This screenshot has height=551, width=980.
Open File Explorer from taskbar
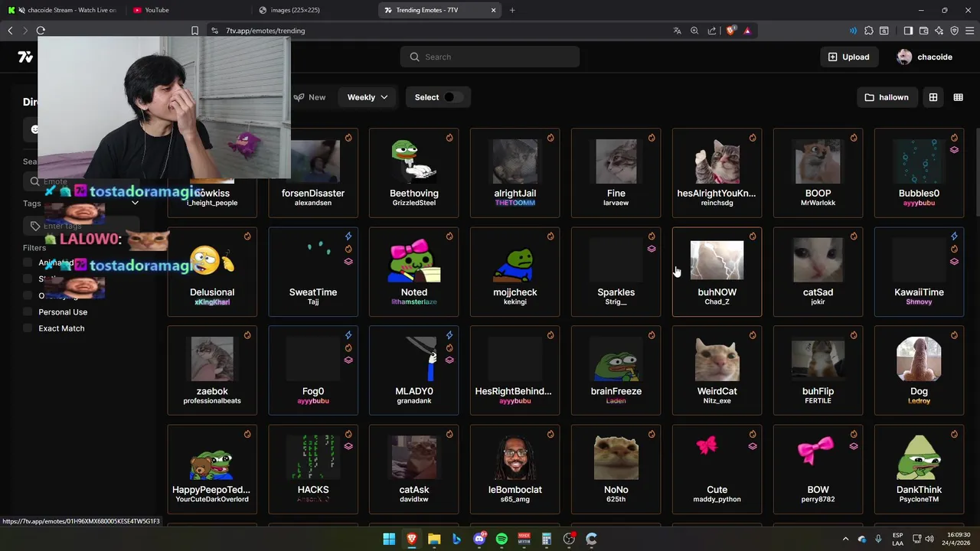pyautogui.click(x=434, y=539)
